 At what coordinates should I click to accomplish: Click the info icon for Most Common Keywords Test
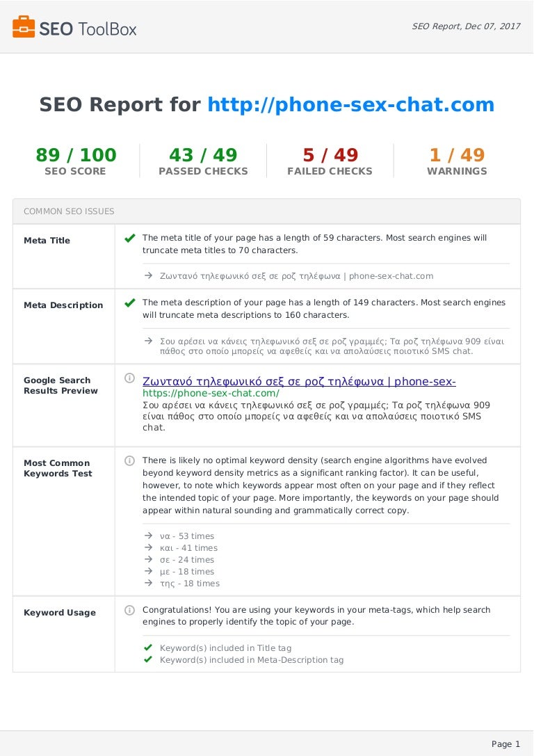coord(129,460)
